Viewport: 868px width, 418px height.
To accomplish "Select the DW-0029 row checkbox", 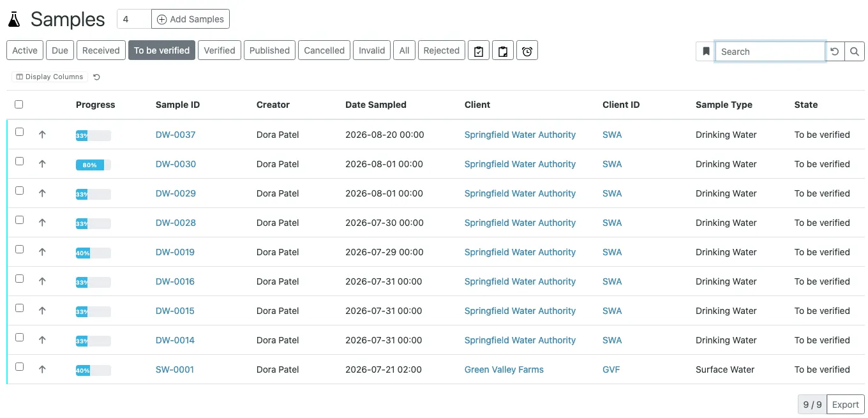I will click(19, 191).
